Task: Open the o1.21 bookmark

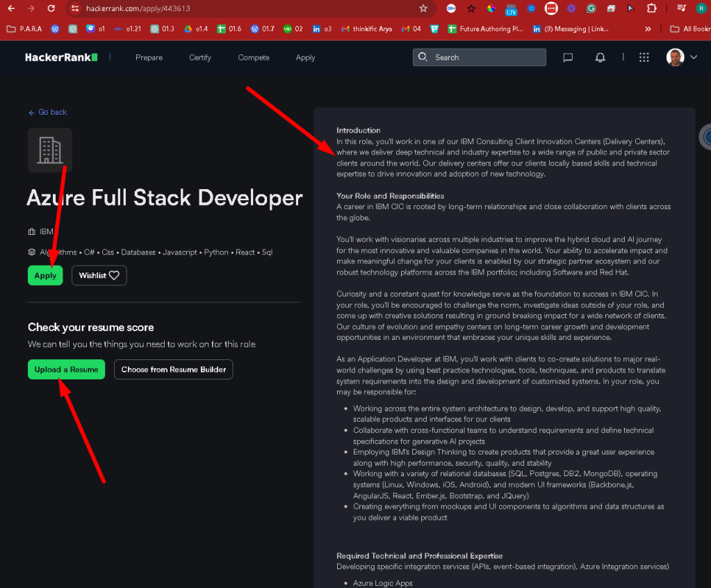Action: coord(127,28)
